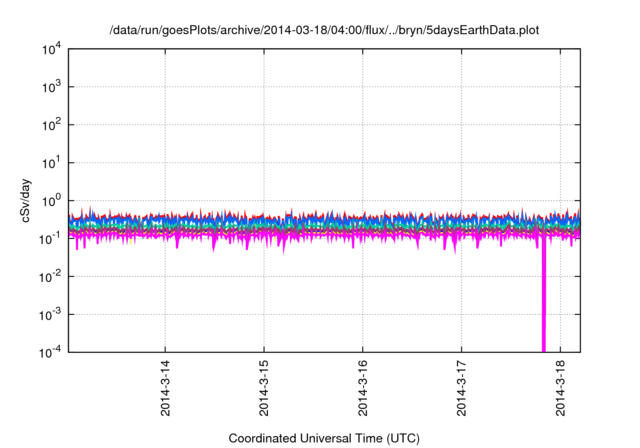
Task: Click the plot title file path text
Action: [324, 31]
